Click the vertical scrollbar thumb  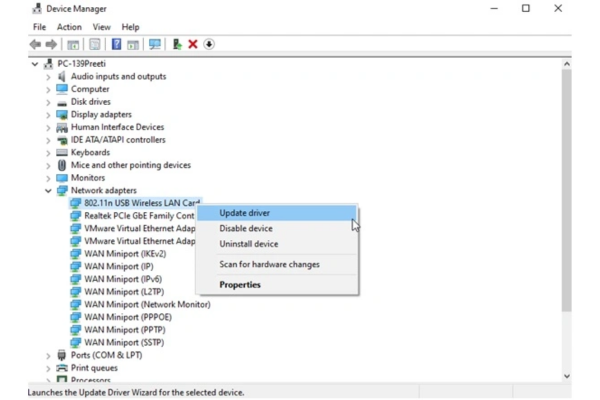coord(567,190)
